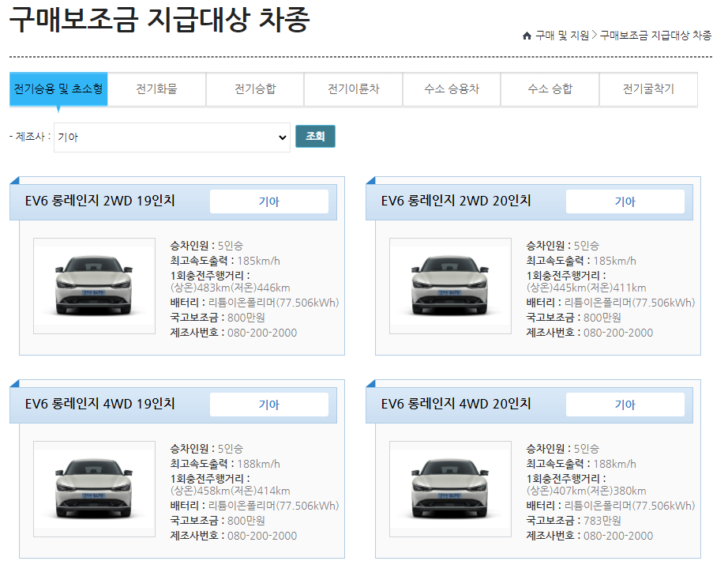Click the title EV6 롱레인지 4WD 19인치
The image size is (728, 561).
click(x=99, y=404)
